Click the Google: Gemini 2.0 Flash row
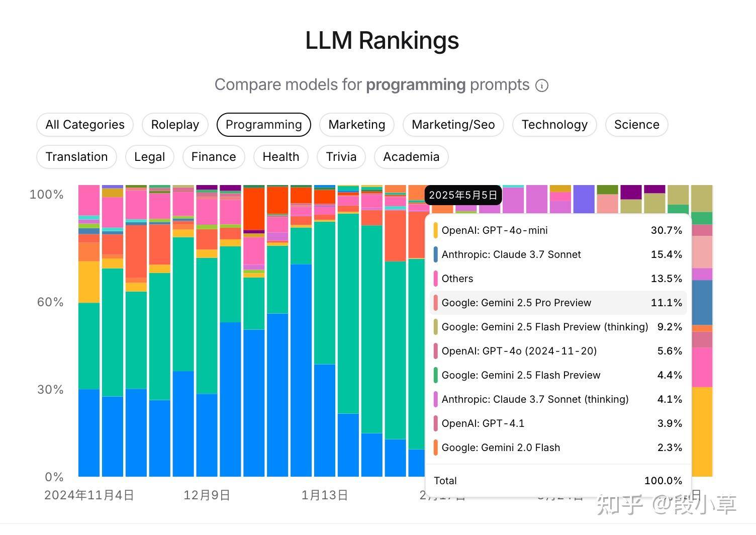Image resolution: width=756 pixels, height=535 pixels. tap(558, 448)
